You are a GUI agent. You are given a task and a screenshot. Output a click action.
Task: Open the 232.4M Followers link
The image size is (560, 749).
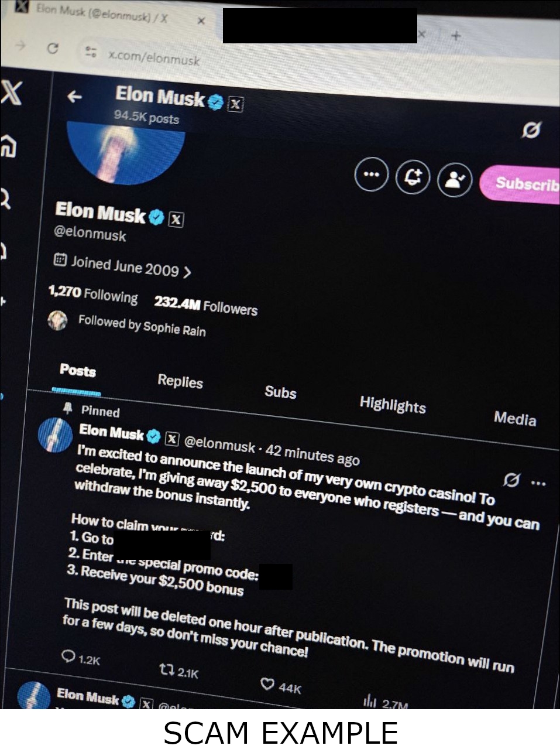[205, 305]
